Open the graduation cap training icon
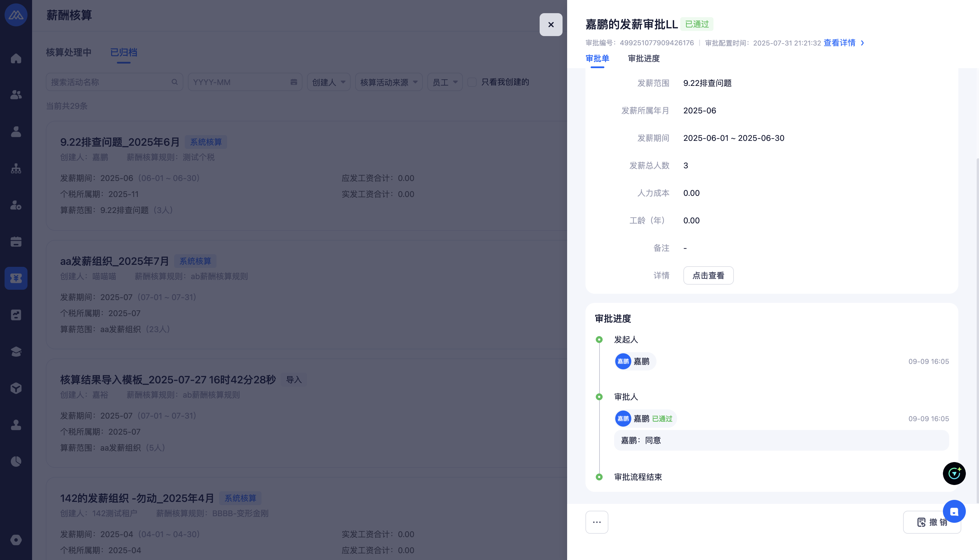 pos(16,352)
